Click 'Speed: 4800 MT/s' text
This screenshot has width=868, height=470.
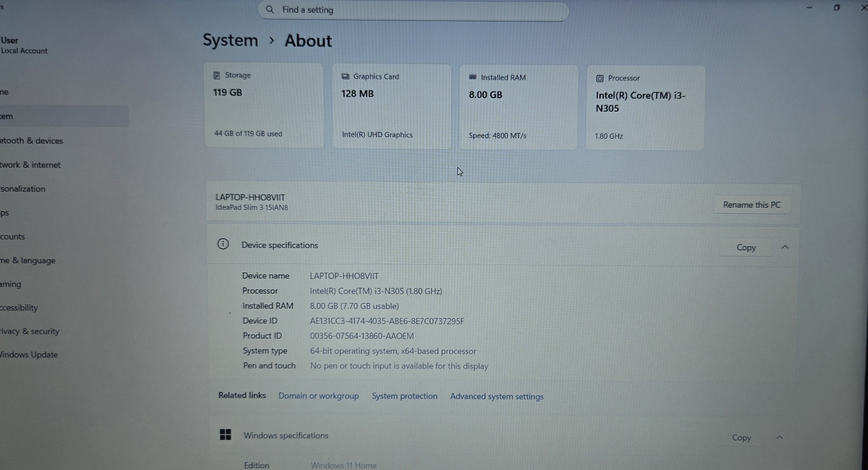click(x=497, y=136)
